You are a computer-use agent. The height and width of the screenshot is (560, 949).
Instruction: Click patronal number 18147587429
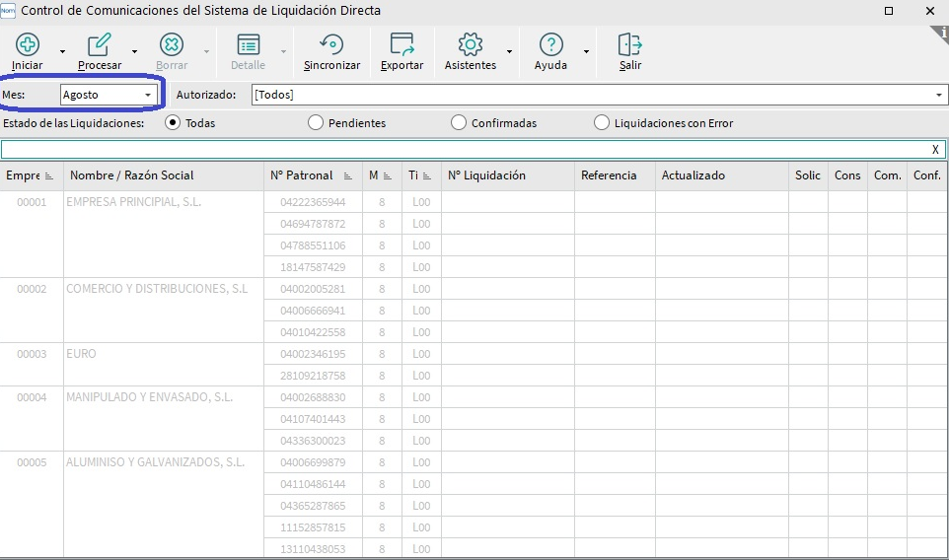pos(313,267)
